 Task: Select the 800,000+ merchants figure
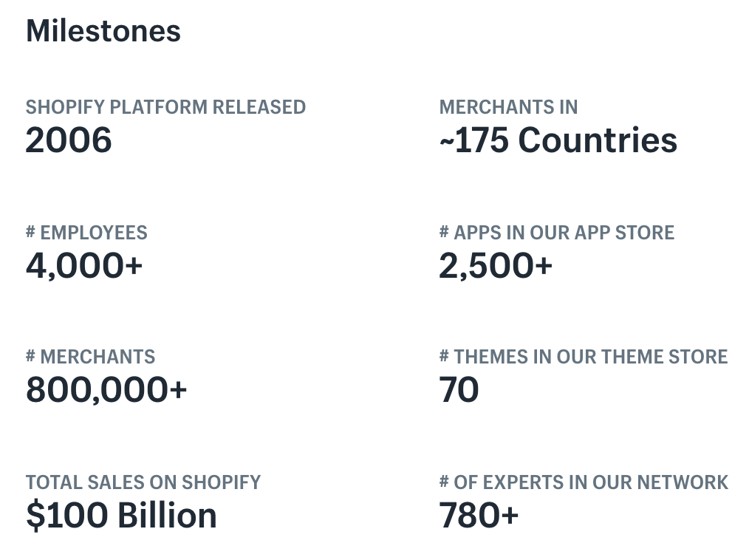tap(106, 390)
